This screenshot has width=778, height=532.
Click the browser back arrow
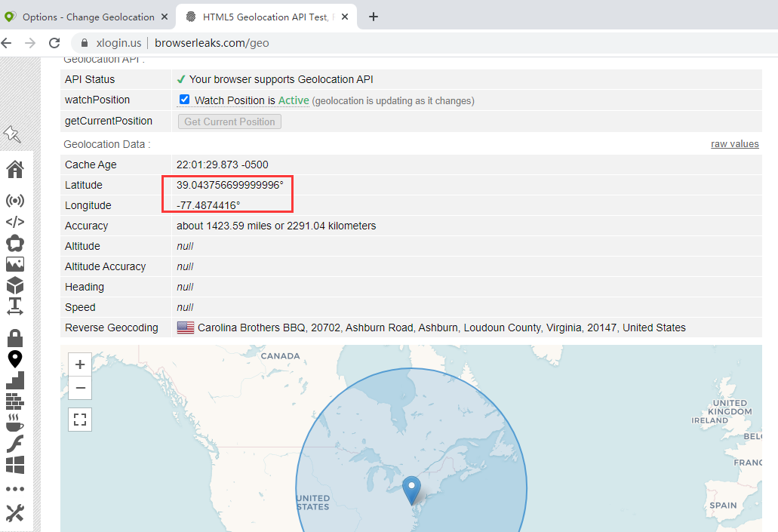[6, 43]
